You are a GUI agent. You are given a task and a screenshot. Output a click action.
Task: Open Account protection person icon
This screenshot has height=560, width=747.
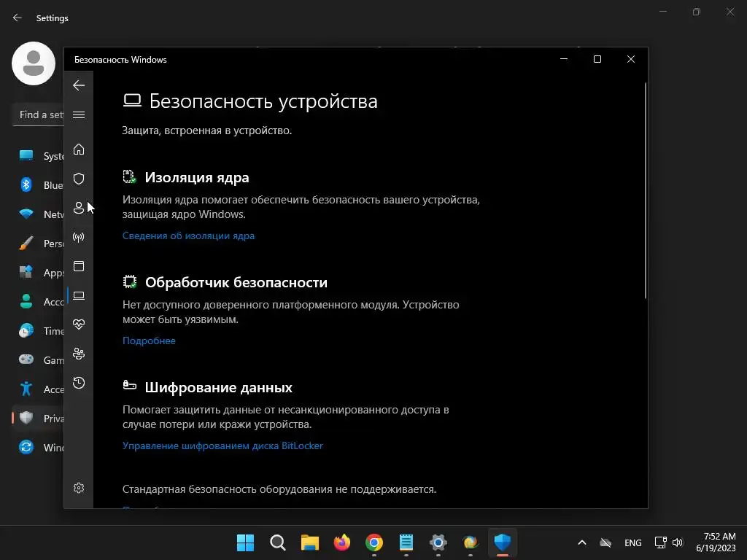(79, 208)
